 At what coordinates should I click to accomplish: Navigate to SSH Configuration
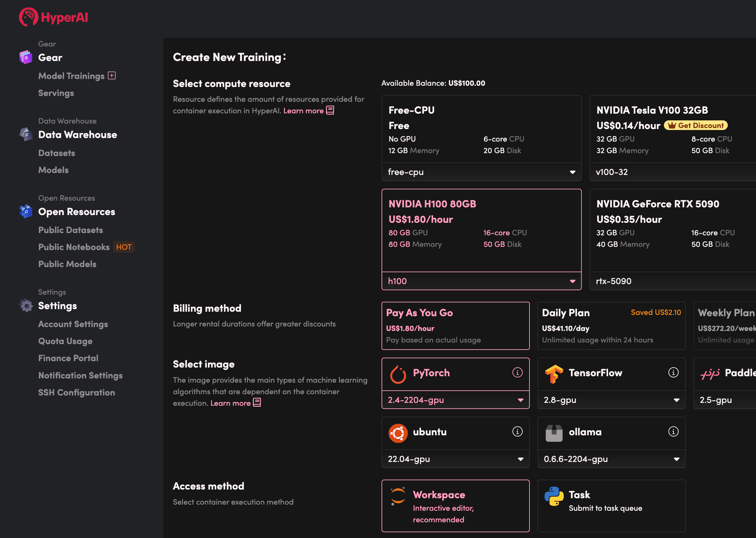click(x=76, y=393)
